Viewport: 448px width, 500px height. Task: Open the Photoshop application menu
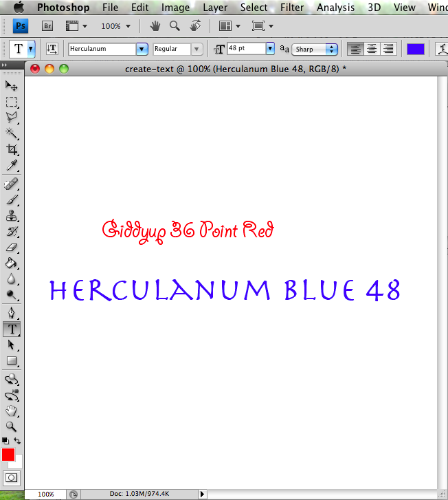63,8
